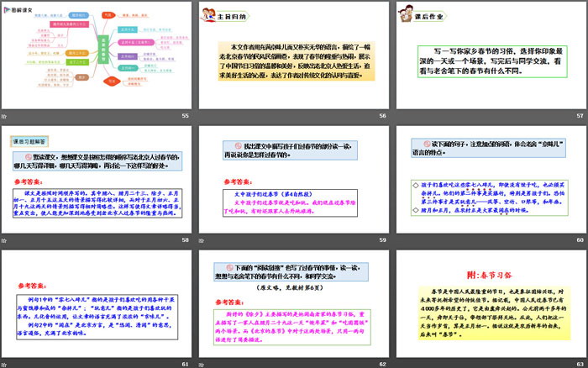The height and width of the screenshot is (368, 588).
Task: Select slide 59 thumbnail
Action: [292, 181]
